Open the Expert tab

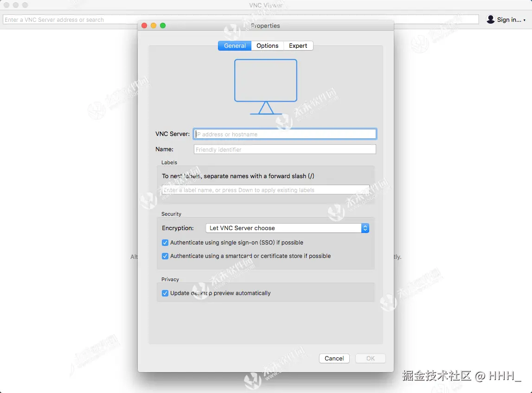tap(298, 46)
